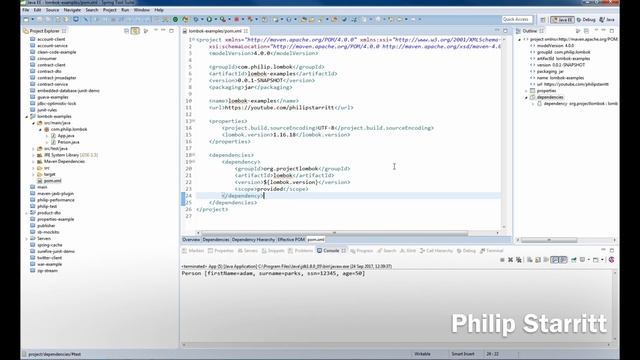Collapse all in Project Explorer toolbar
This screenshot has width=640, height=360.
pos(126,31)
